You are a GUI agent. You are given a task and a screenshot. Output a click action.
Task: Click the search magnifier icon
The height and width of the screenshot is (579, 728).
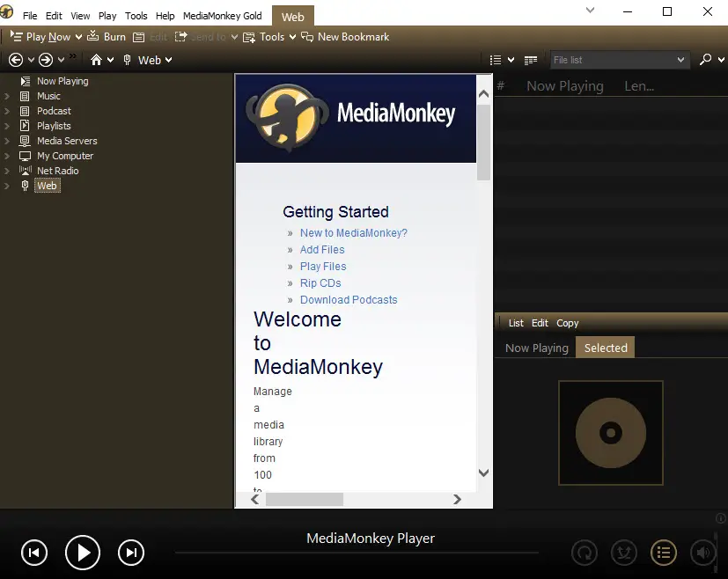[x=705, y=59]
